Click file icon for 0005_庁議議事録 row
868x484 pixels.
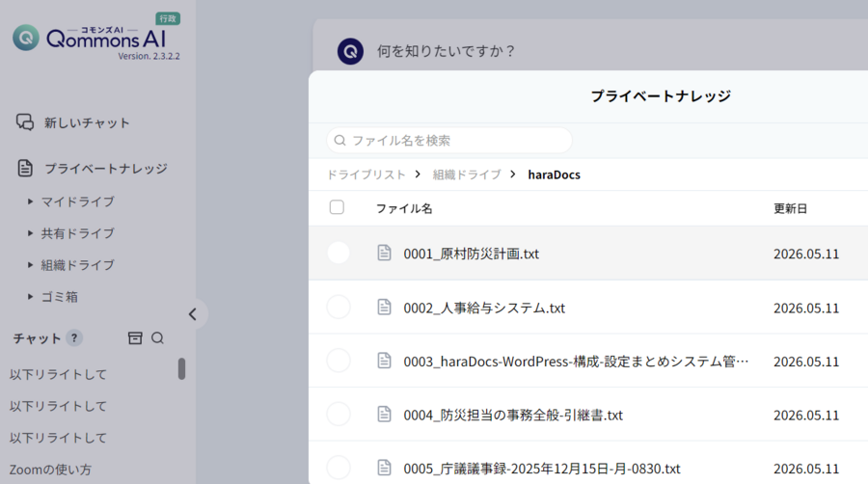(x=384, y=468)
